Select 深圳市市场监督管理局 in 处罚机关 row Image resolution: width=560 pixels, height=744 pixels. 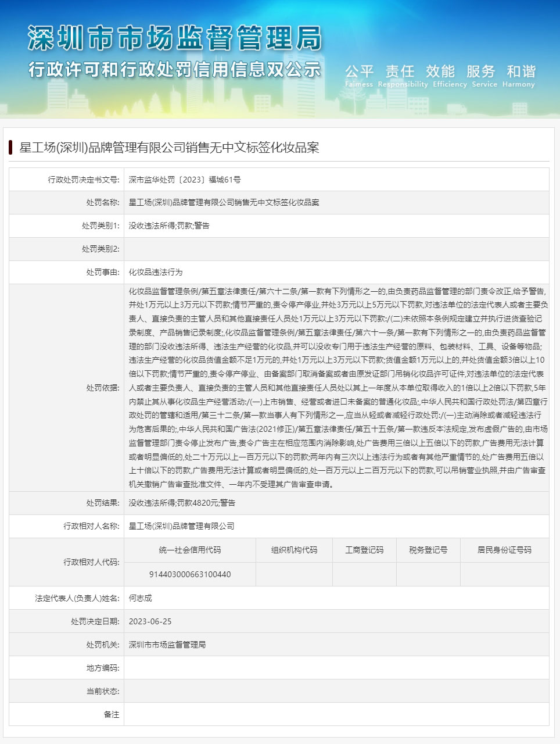coord(167,645)
